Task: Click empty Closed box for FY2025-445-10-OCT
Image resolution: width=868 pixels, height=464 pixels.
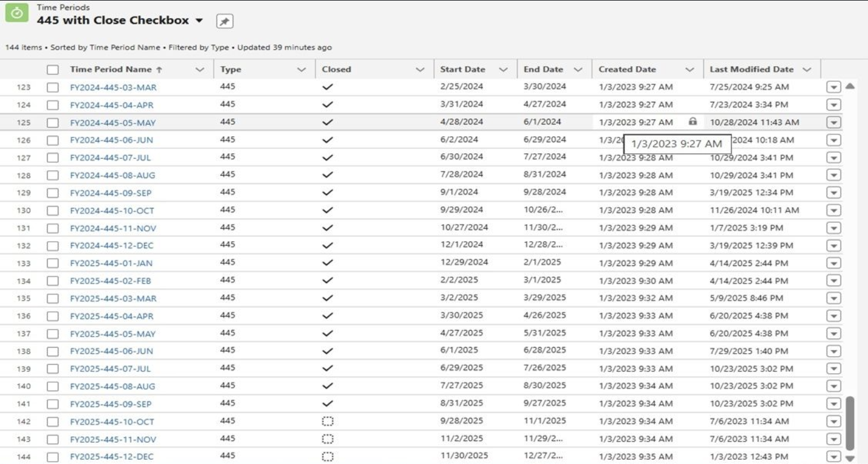Action: click(327, 421)
